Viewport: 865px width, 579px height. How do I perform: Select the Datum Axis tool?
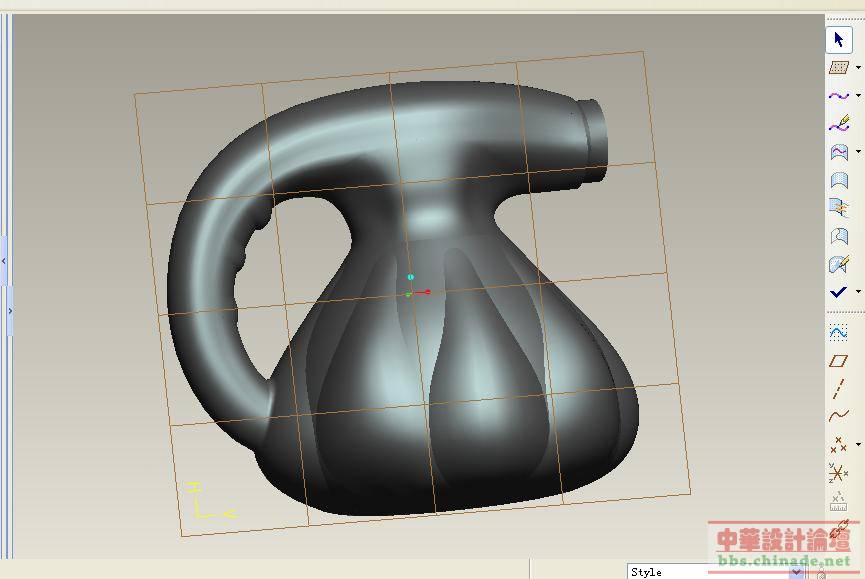click(838, 389)
